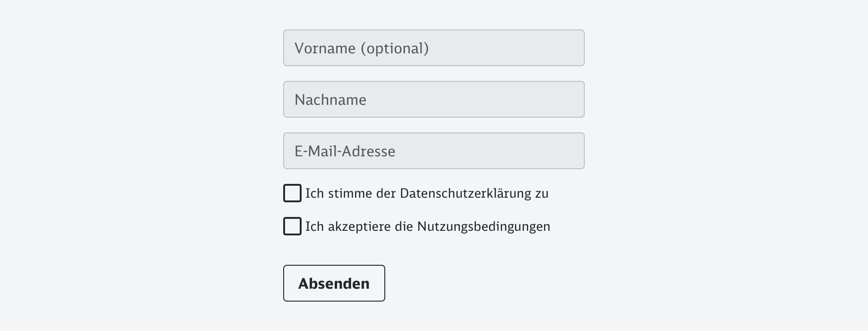Click the 'Vorname (optional)' placeholder text
868x331 pixels.
[361, 48]
